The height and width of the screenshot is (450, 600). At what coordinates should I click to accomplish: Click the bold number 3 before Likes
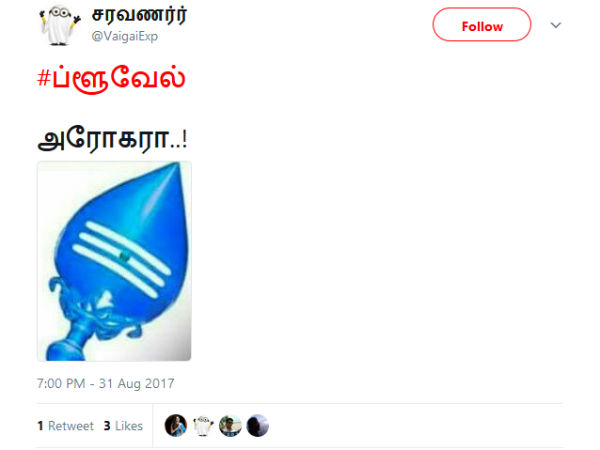click(107, 426)
